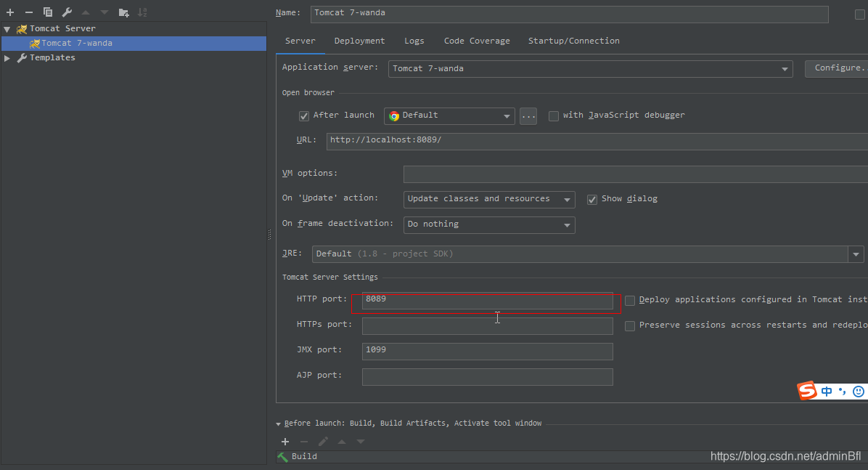The image size is (868, 470).
Task: Click the HTTPs port field
Action: pos(487,326)
